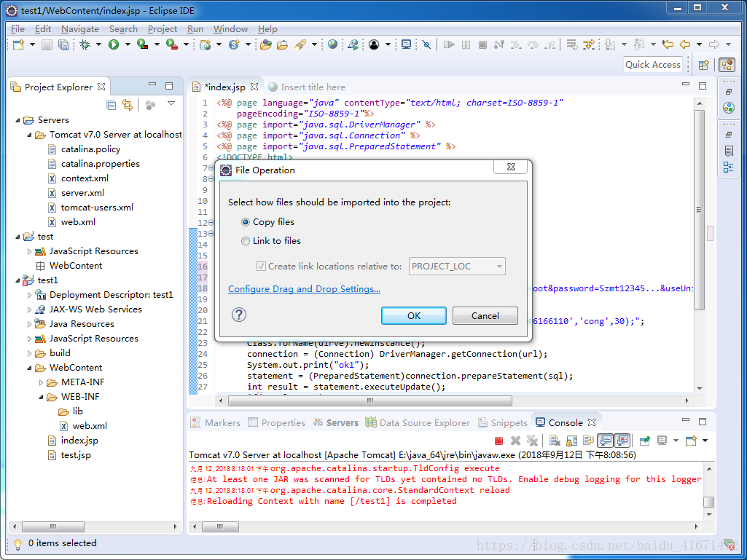Toggle Pin Console button
This screenshot has height=560, width=747.
[x=644, y=441]
